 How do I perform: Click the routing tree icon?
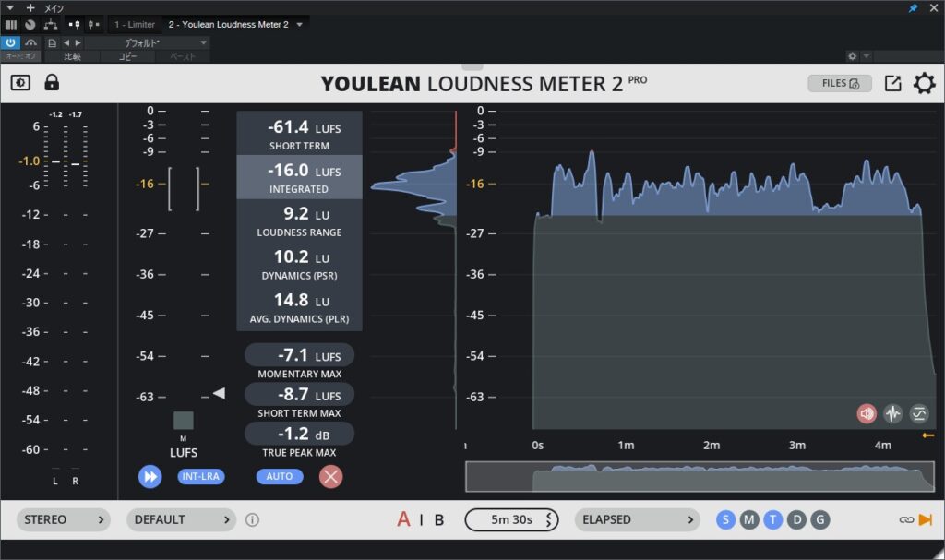(x=51, y=25)
